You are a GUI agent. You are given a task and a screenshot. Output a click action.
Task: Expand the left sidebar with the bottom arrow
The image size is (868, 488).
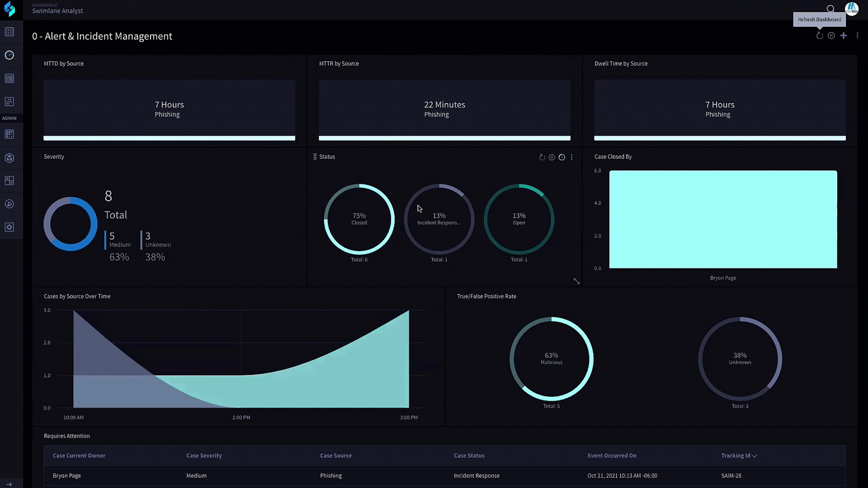(x=9, y=484)
